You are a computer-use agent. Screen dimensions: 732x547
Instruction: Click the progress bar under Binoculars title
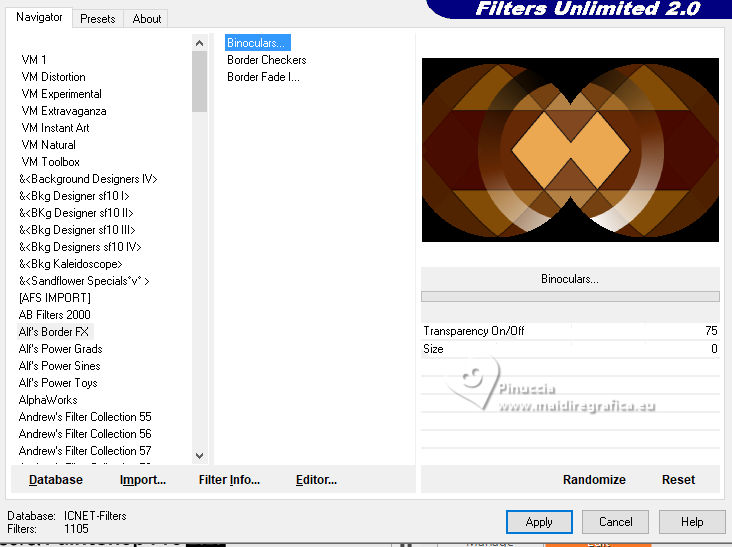pos(570,296)
